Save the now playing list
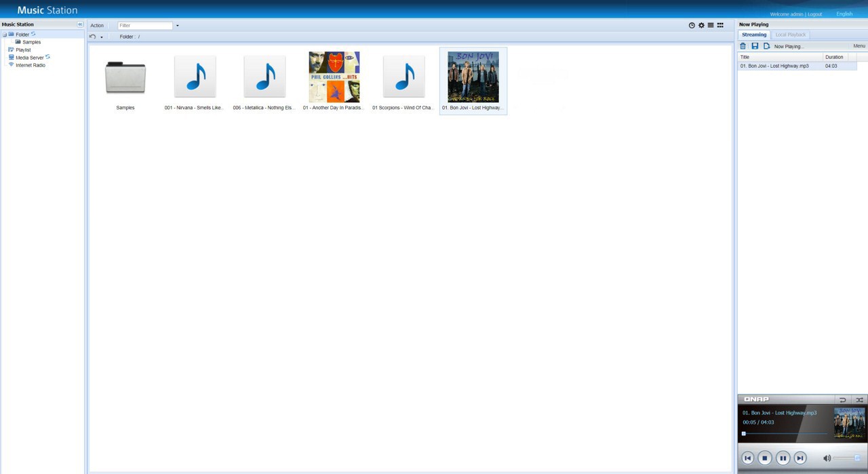Image resolution: width=868 pixels, height=474 pixels. (755, 46)
